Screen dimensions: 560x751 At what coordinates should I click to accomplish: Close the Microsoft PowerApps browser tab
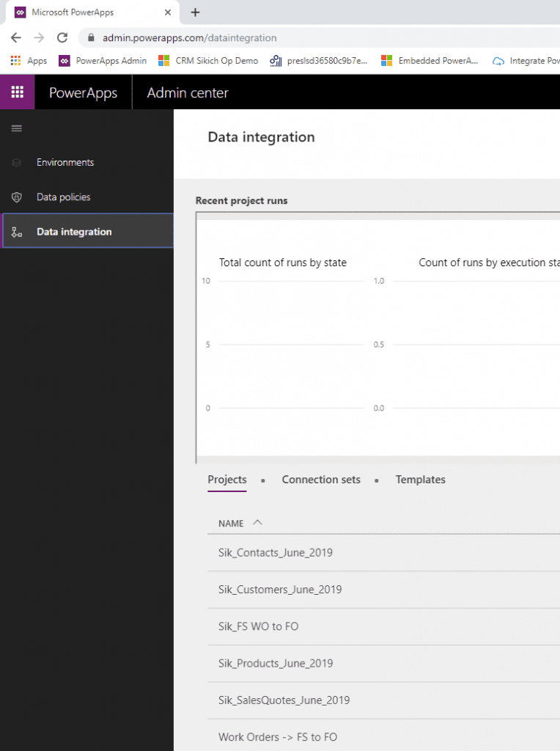[x=168, y=12]
